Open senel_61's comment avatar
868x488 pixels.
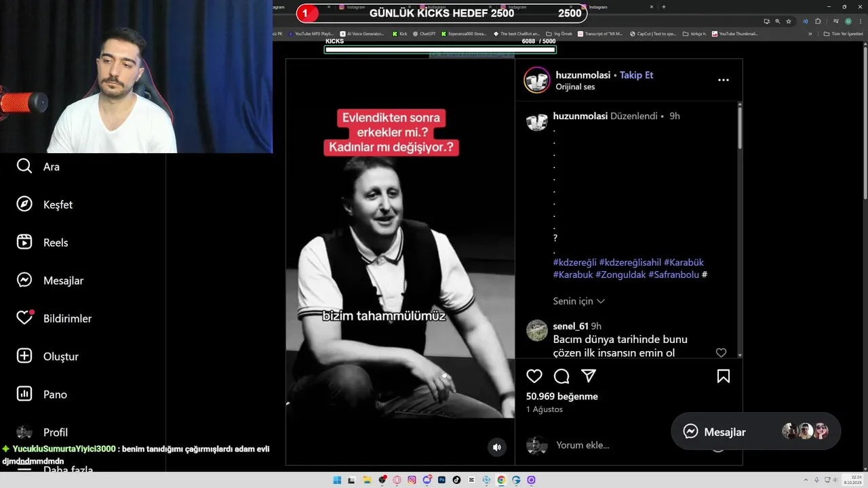pyautogui.click(x=536, y=330)
